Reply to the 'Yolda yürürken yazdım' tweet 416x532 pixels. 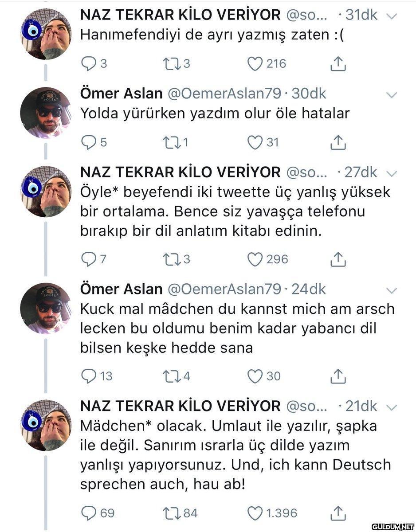tap(89, 142)
